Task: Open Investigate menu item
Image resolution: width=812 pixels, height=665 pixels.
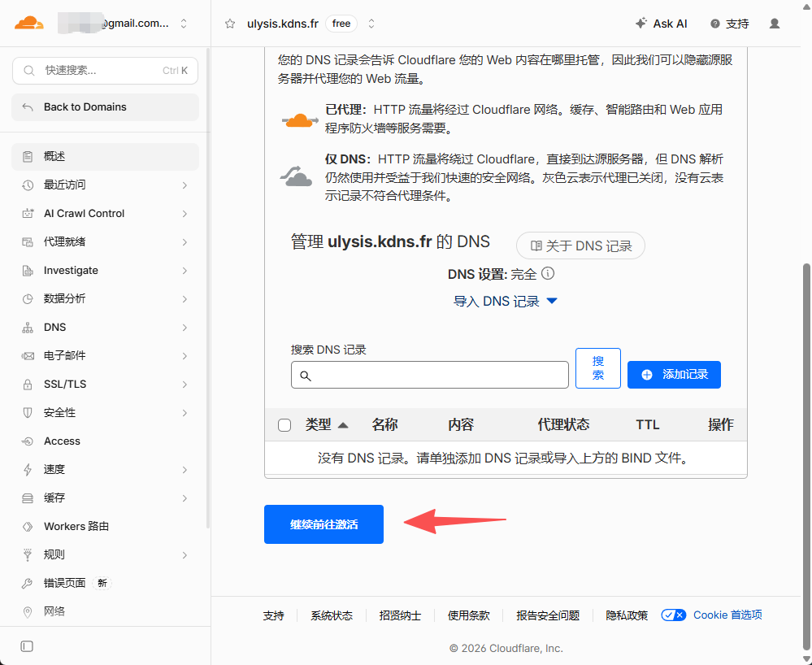Action: coord(105,271)
